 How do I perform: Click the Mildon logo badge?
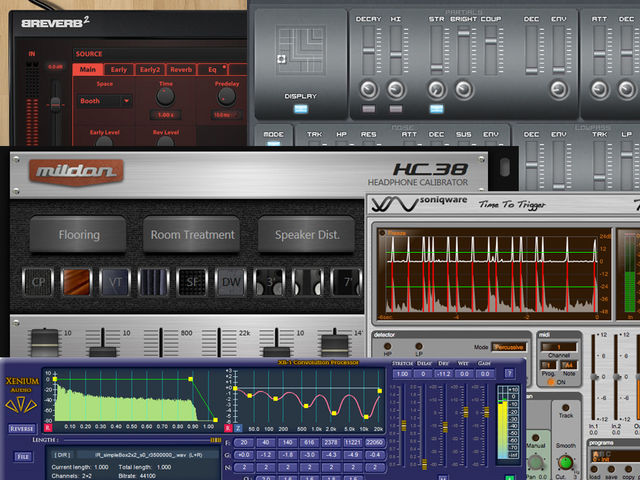click(x=76, y=171)
